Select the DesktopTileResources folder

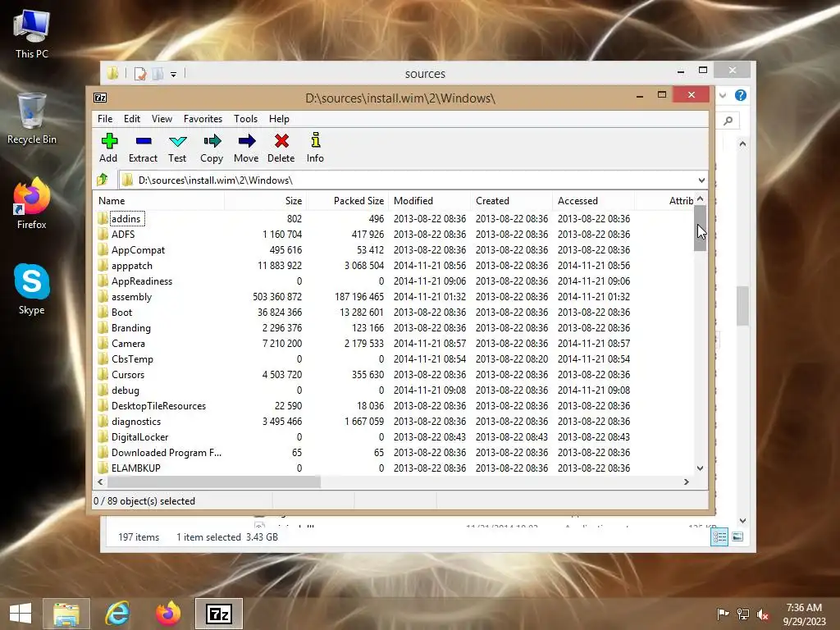[x=158, y=405]
